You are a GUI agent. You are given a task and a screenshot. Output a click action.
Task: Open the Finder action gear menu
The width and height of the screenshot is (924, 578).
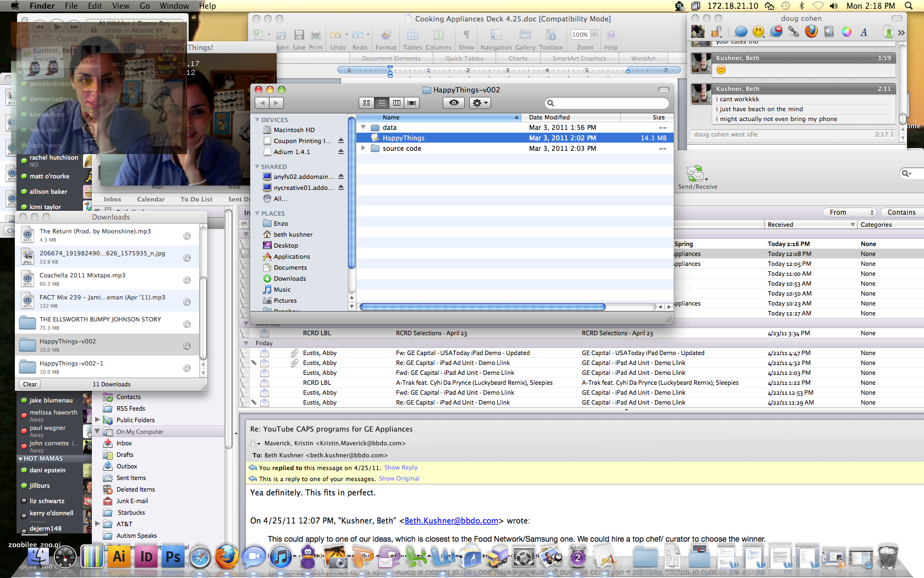(x=480, y=103)
